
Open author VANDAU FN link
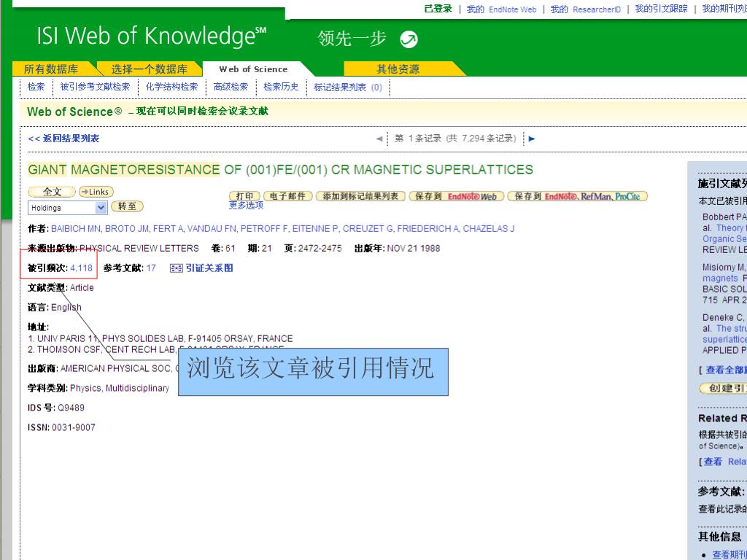click(212, 228)
